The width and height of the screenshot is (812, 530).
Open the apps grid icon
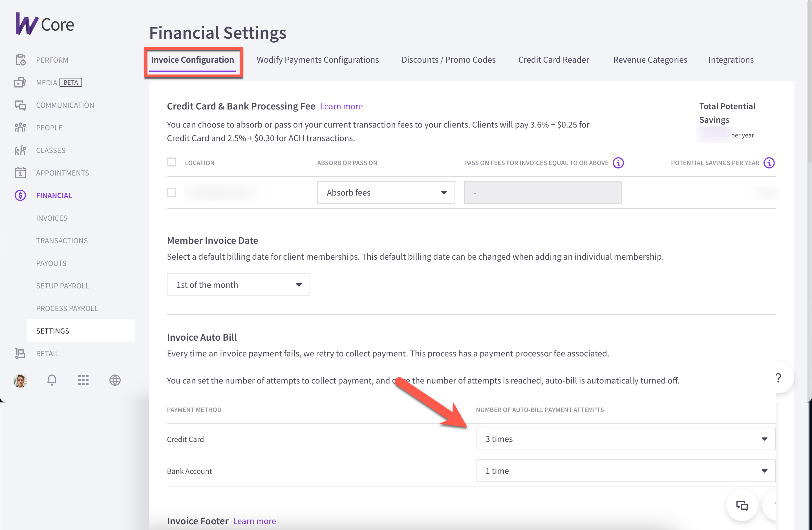click(x=83, y=380)
